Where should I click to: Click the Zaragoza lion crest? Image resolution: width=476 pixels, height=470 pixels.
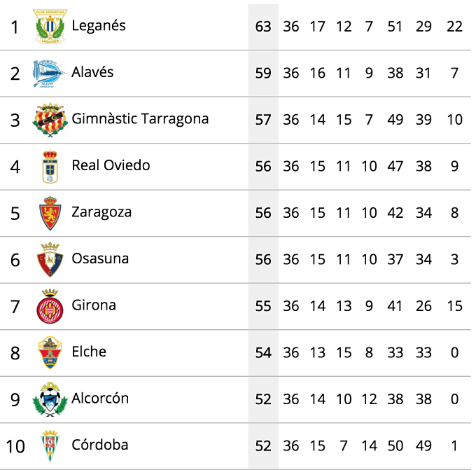[x=50, y=213]
